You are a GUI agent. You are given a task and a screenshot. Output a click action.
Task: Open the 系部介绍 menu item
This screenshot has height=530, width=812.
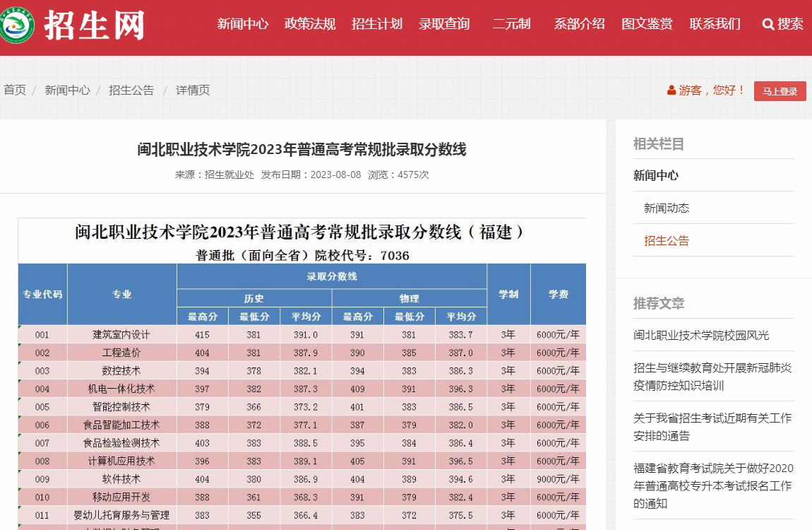coord(580,24)
